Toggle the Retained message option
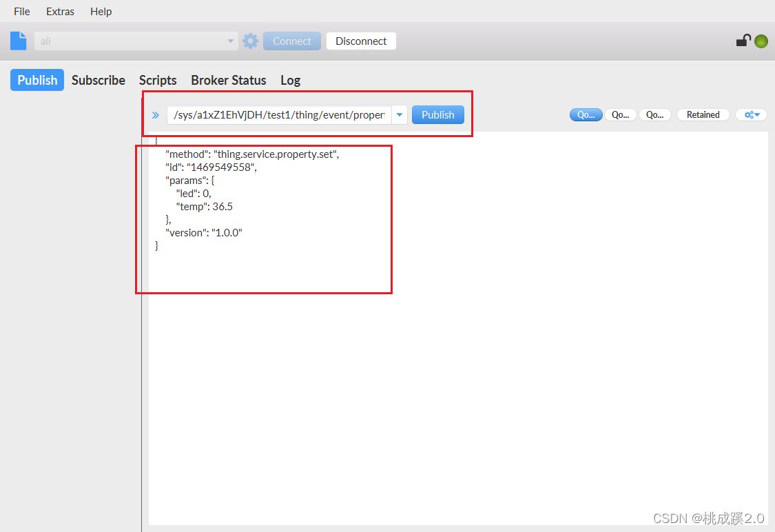Image resolution: width=775 pixels, height=532 pixels. click(703, 114)
